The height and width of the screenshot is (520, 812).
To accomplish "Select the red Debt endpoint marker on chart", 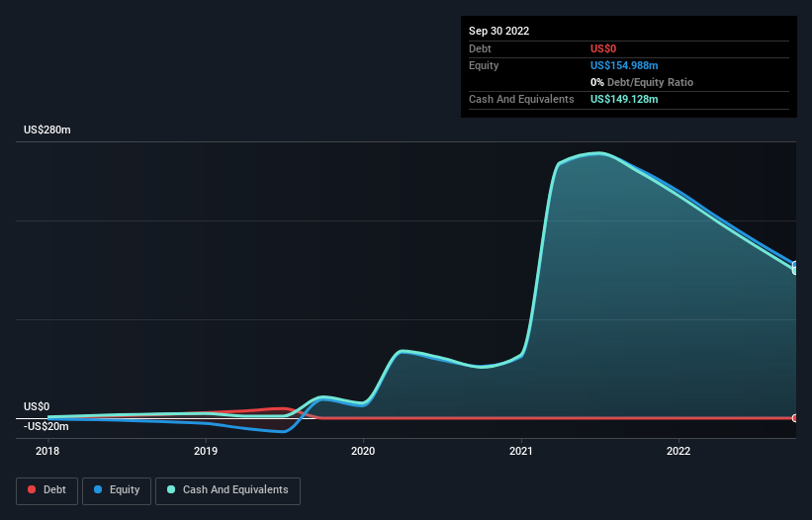I will tap(795, 418).
